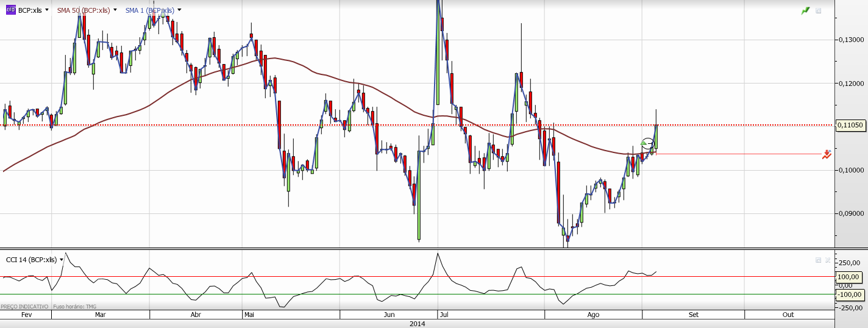This screenshot has height=328, width=868.
Task: Click the green order entry arrow marker
Action: point(645,142)
